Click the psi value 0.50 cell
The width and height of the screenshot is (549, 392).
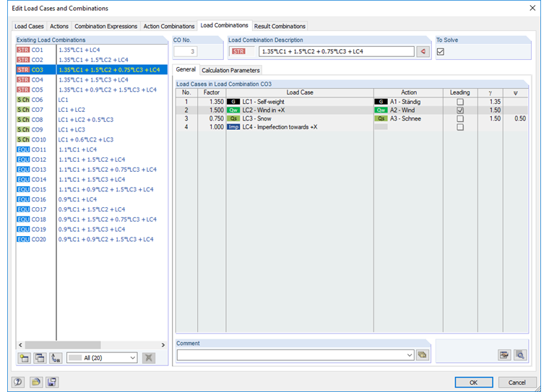tap(515, 118)
